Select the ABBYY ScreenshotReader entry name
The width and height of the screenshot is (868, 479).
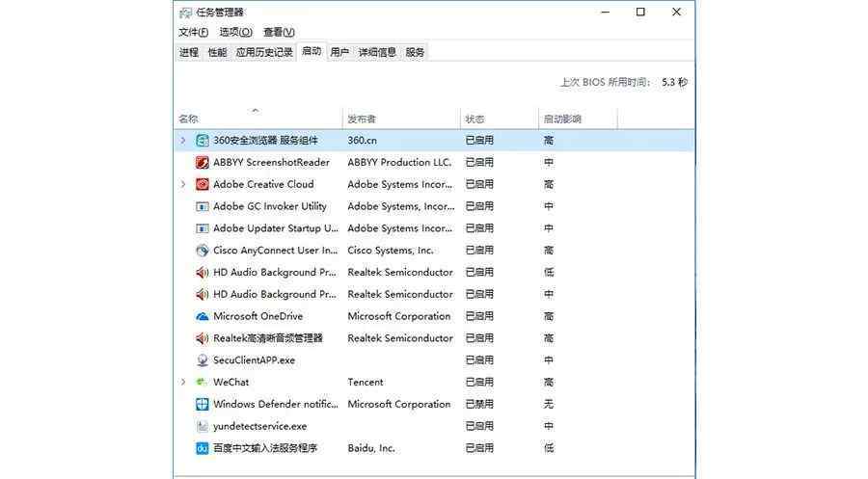[x=271, y=163]
